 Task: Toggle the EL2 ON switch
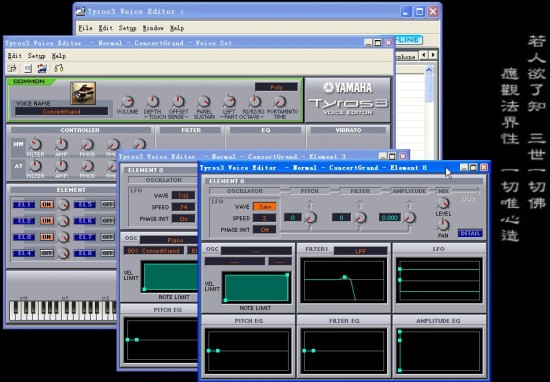tap(47, 221)
